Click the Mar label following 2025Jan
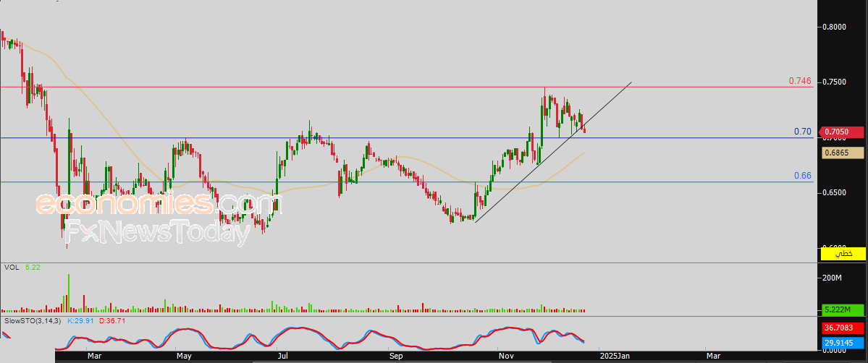 [713, 356]
